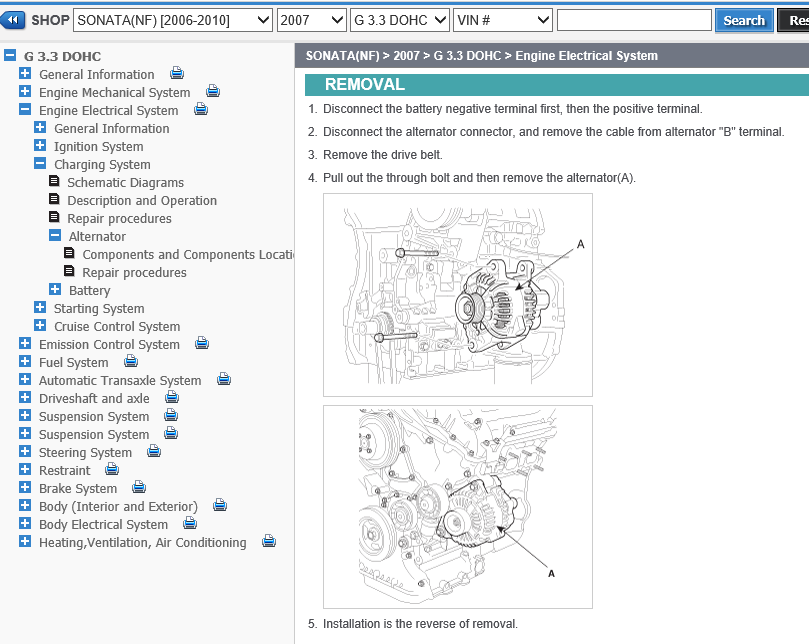Viewport: 809px width, 644px height.
Task: Click the blue back arrow beside SHOP
Action: click(x=12, y=20)
